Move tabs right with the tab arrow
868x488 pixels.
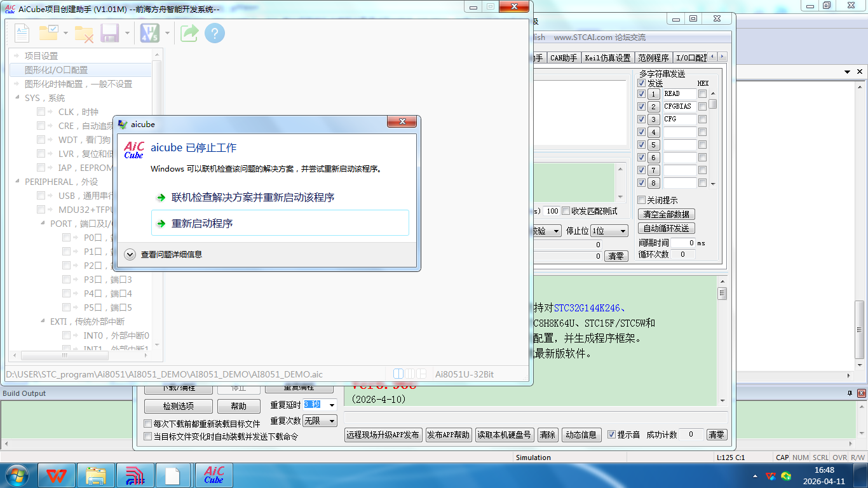722,57
